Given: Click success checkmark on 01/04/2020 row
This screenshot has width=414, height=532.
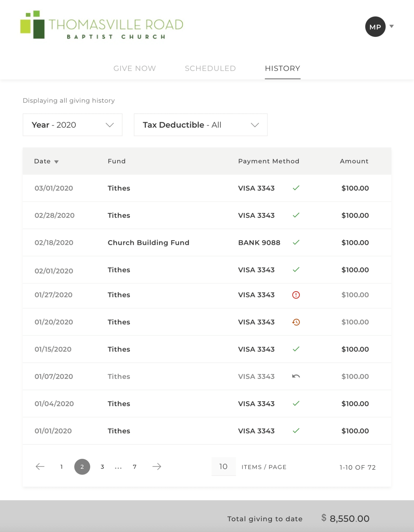Looking at the screenshot, I should click(x=296, y=404).
